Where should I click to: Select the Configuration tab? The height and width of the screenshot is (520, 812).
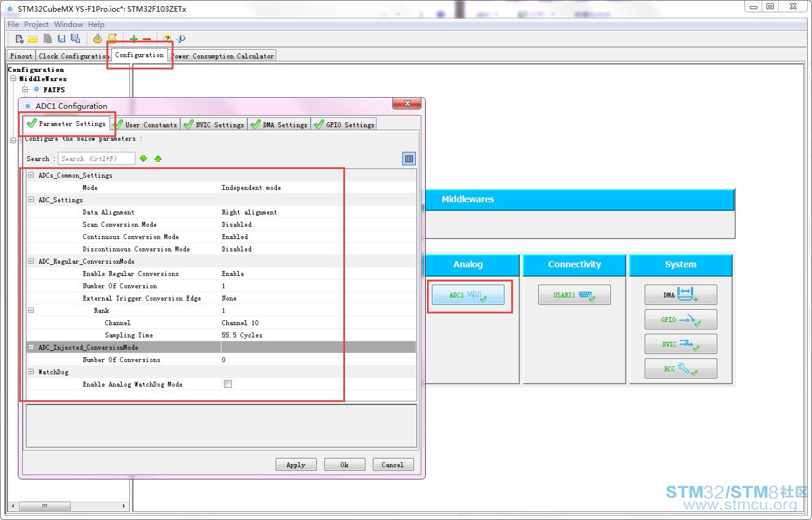140,55
